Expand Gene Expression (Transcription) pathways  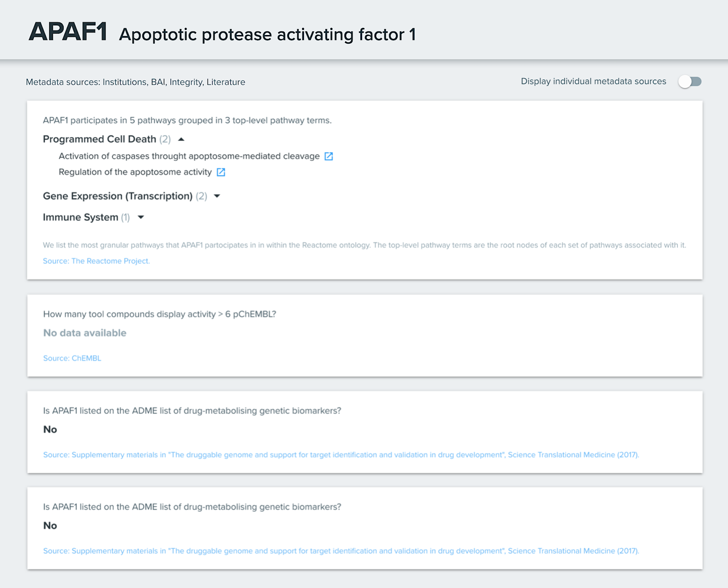click(x=217, y=196)
